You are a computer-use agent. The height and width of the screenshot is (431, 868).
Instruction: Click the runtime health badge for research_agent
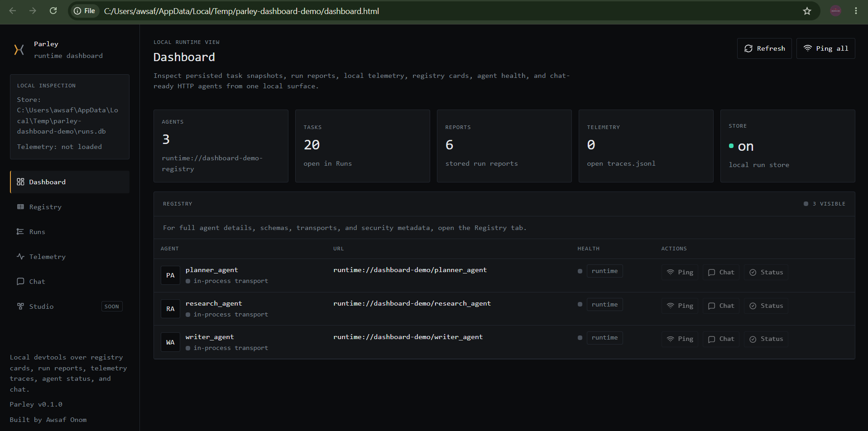click(x=604, y=304)
